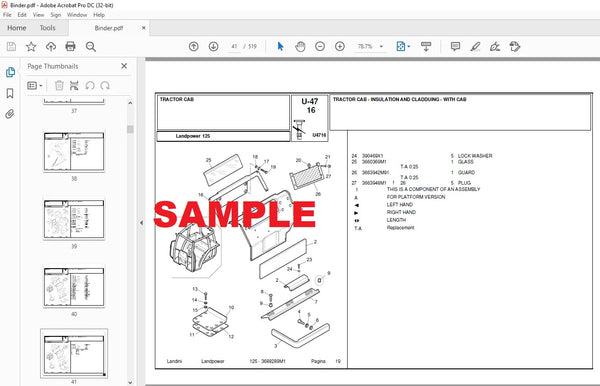Close the Page Thumbnails panel

click(x=124, y=66)
